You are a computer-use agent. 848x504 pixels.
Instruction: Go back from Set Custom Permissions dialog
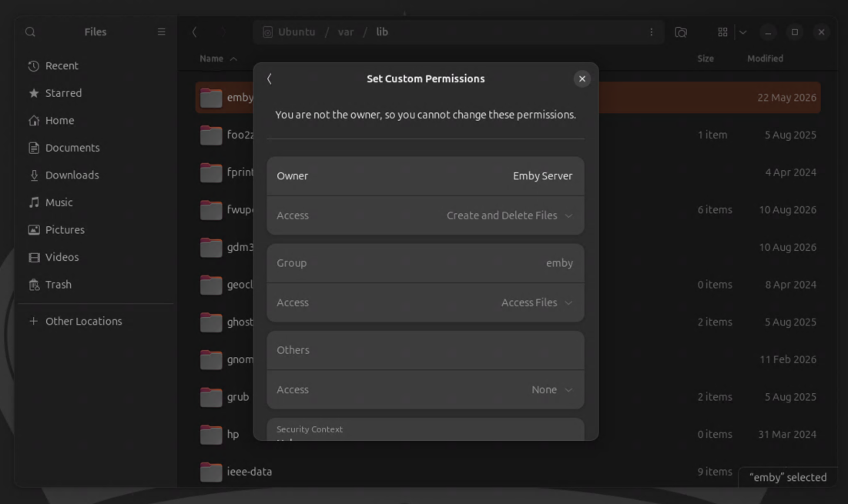(270, 78)
